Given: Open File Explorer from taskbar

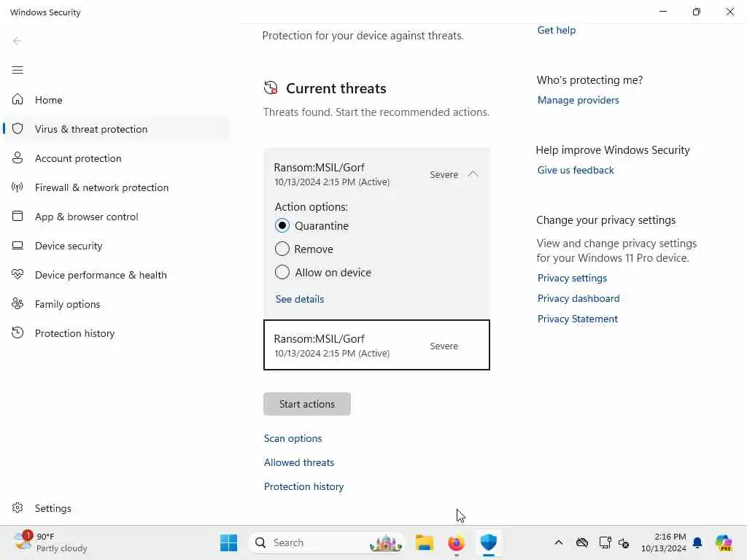Looking at the screenshot, I should click(424, 542).
